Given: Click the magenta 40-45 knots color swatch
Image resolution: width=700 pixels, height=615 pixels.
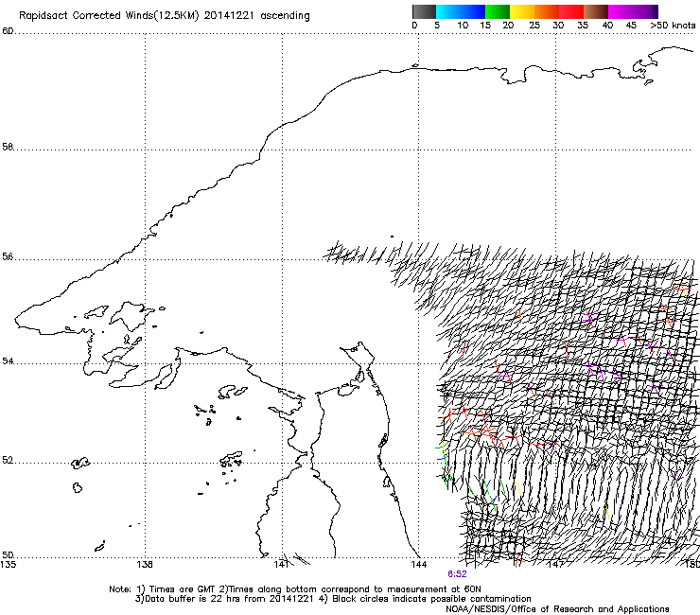Looking at the screenshot, I should [x=621, y=11].
